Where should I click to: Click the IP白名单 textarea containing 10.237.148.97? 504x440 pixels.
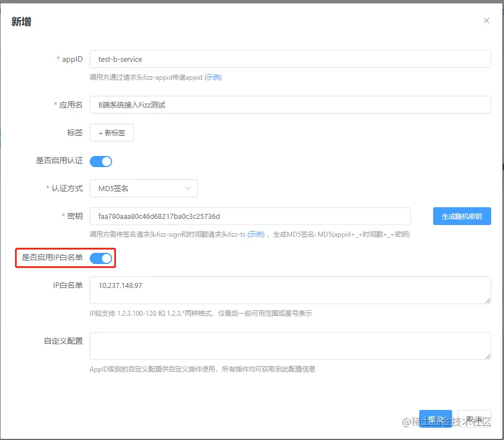(290, 290)
